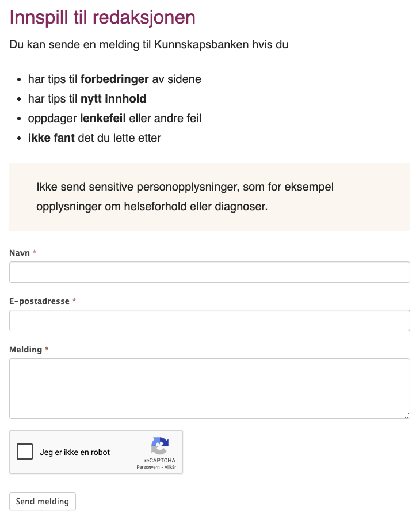Click the "Navn" field label text

(18, 252)
